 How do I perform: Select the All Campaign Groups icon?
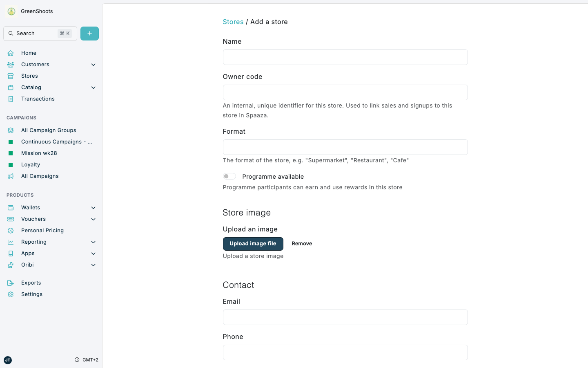(11, 130)
